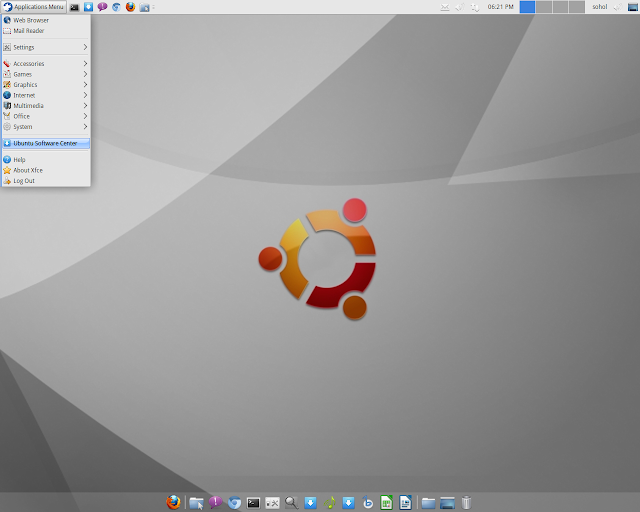This screenshot has height=512, width=640.
Task: Open the plain folder icon in dock
Action: click(x=428, y=503)
